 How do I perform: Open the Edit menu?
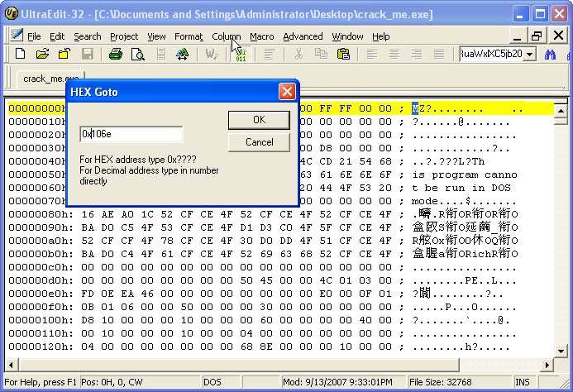click(x=57, y=36)
